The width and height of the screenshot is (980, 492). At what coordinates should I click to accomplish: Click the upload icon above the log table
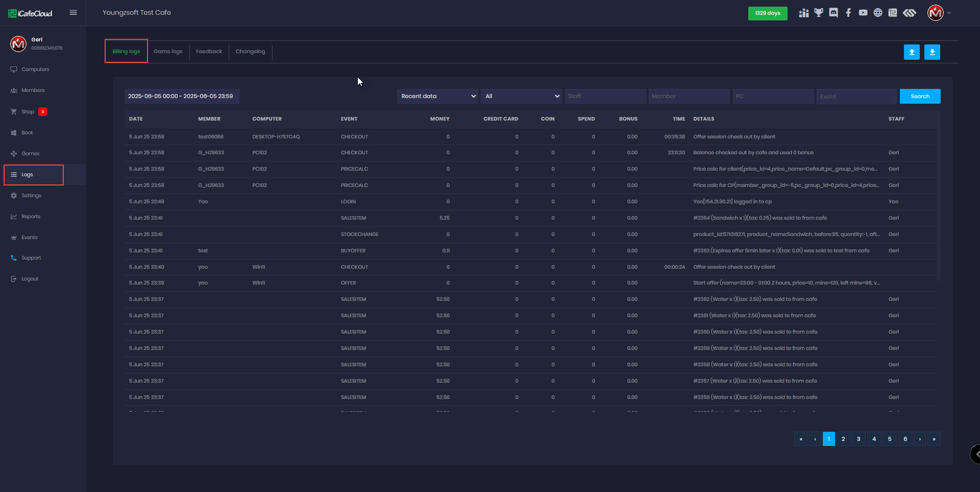(912, 52)
